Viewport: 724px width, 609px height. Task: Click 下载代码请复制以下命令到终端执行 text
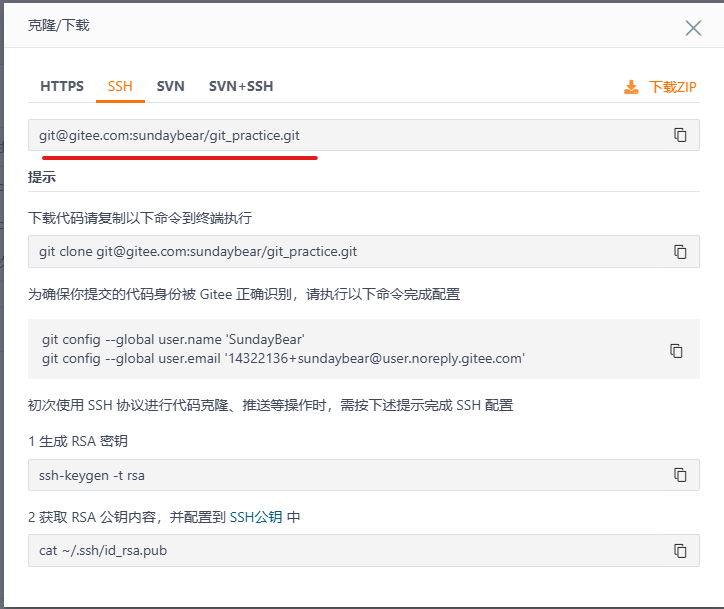[x=140, y=217]
